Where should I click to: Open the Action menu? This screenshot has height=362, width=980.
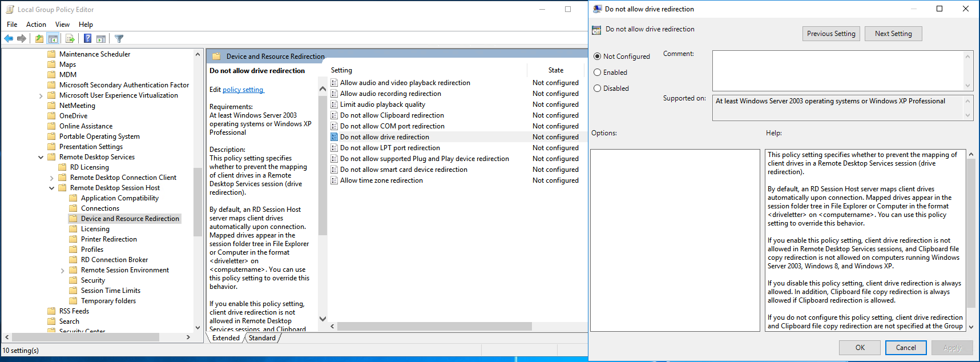36,25
